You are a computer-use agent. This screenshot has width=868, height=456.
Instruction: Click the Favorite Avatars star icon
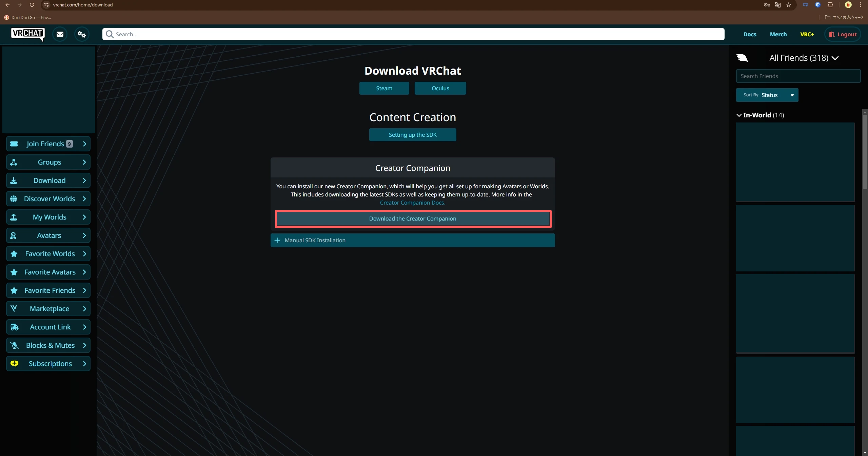click(14, 272)
